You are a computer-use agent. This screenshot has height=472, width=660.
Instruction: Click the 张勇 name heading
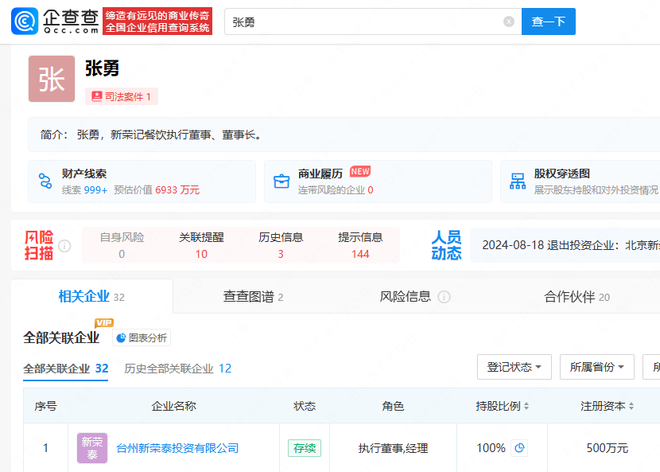pyautogui.click(x=102, y=68)
